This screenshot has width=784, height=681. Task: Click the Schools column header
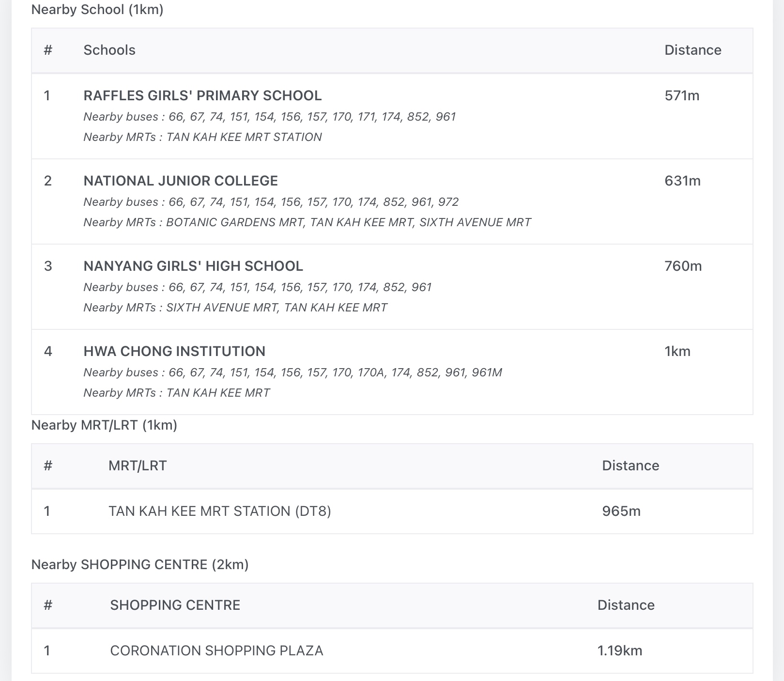109,50
